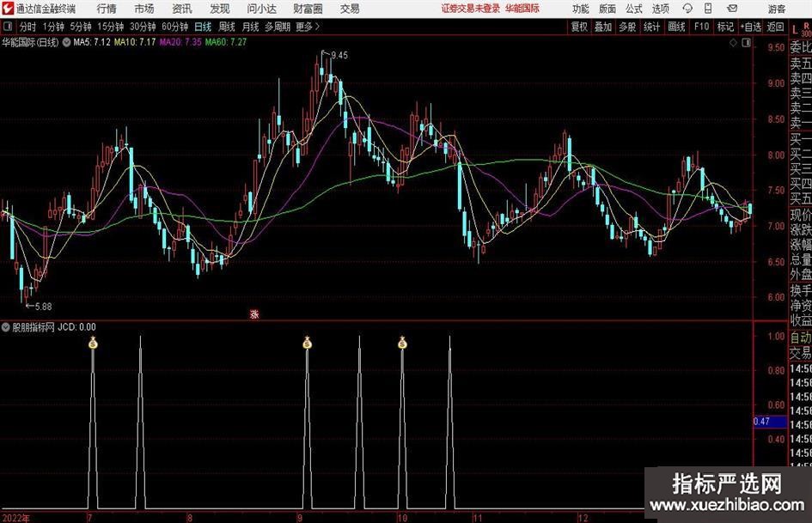Expand the 华能国际 main chart indicator dropdown

[x=67, y=42]
